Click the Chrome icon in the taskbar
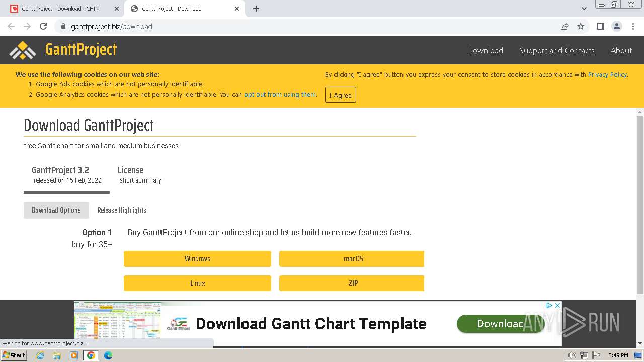The height and width of the screenshot is (362, 644). (91, 355)
